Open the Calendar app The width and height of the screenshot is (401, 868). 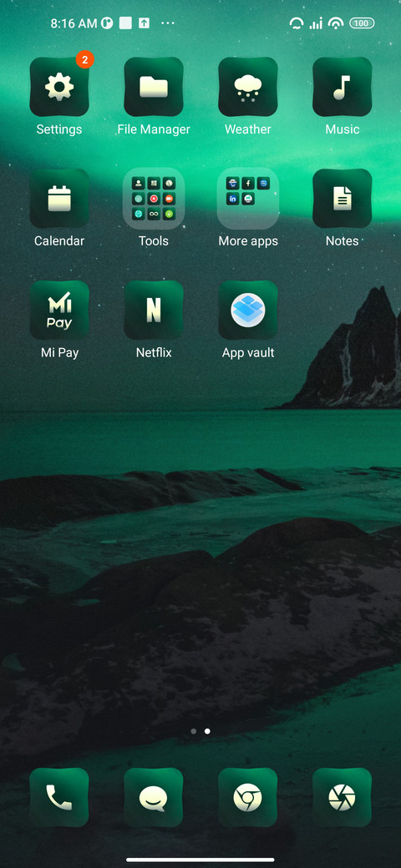(59, 198)
